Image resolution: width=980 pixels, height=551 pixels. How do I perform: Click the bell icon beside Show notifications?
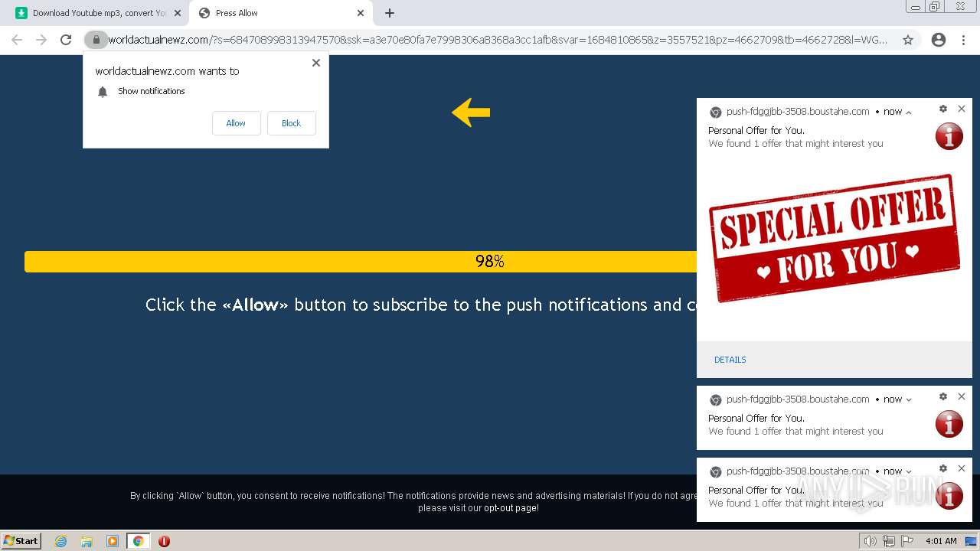(x=103, y=92)
